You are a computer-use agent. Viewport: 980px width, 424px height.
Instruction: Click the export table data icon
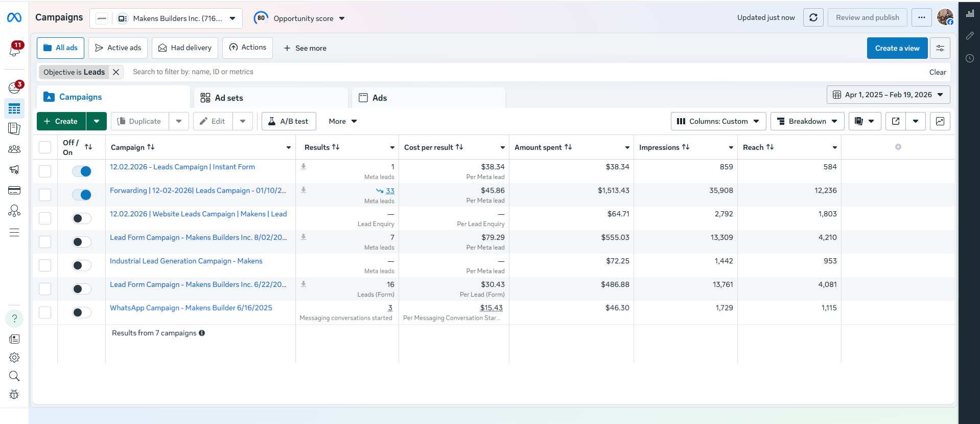(896, 121)
